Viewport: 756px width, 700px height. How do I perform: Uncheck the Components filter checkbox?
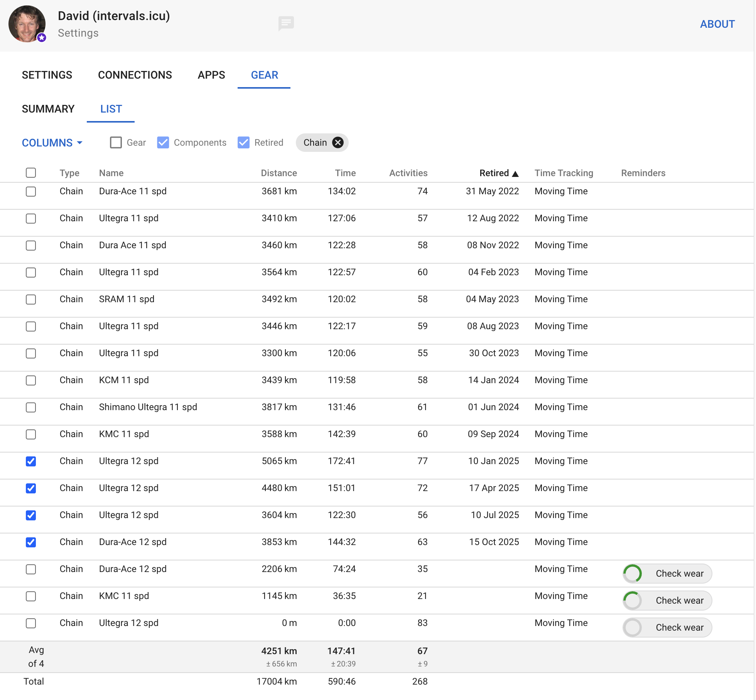click(163, 143)
